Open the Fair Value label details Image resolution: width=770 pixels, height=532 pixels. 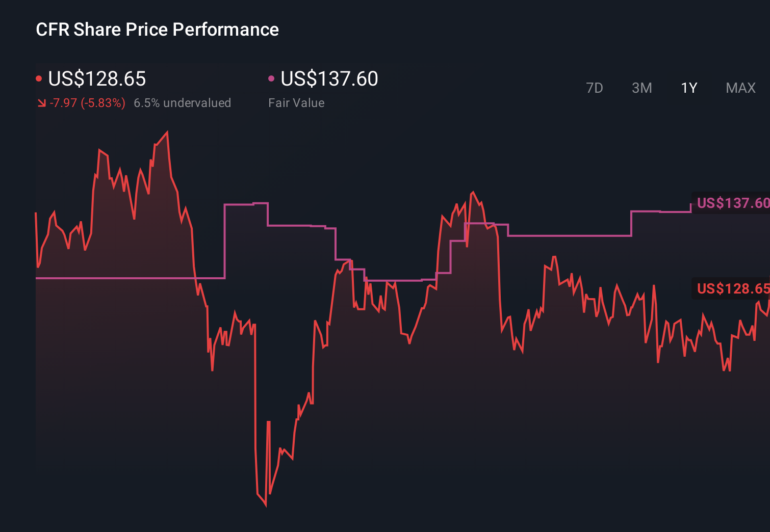pos(296,103)
